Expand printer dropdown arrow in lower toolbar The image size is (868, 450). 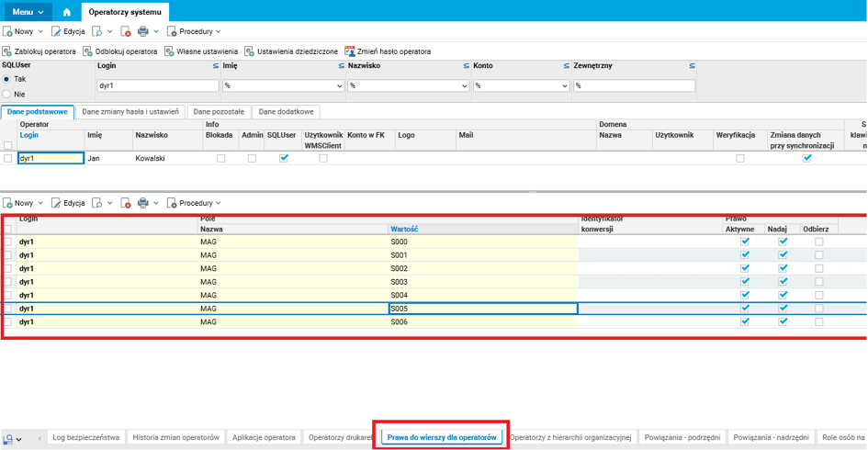tap(155, 203)
